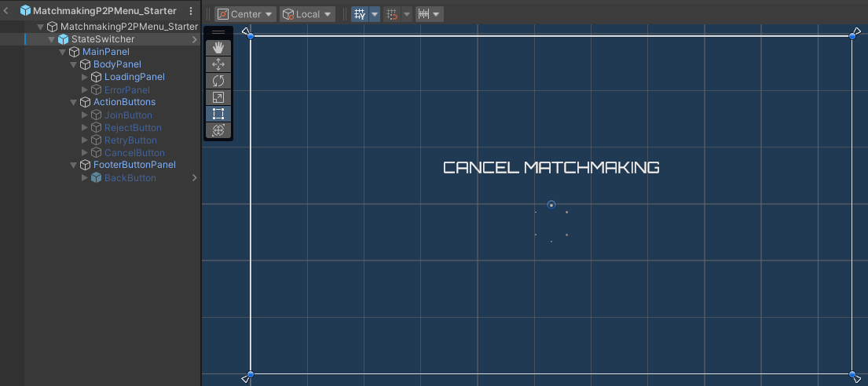Viewport: 868px width, 386px height.
Task: Collapse the FooterButtonPanel node
Action: pos(73,165)
